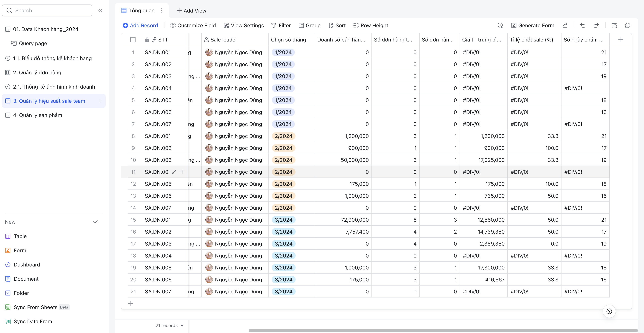Undo the last action

pos(583,26)
